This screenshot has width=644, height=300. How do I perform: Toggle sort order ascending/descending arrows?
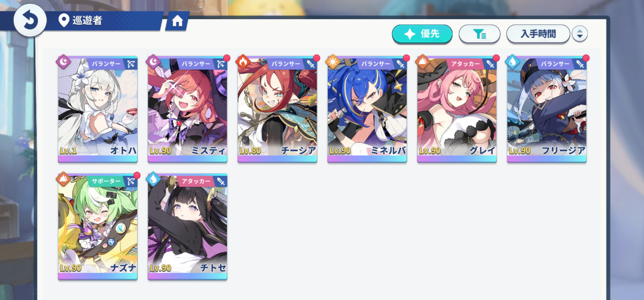(x=580, y=34)
